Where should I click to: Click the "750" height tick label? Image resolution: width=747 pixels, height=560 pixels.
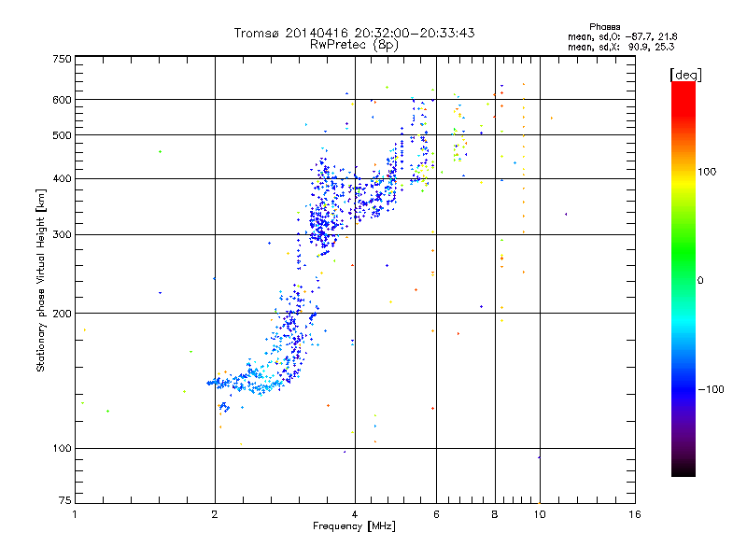click(x=62, y=59)
